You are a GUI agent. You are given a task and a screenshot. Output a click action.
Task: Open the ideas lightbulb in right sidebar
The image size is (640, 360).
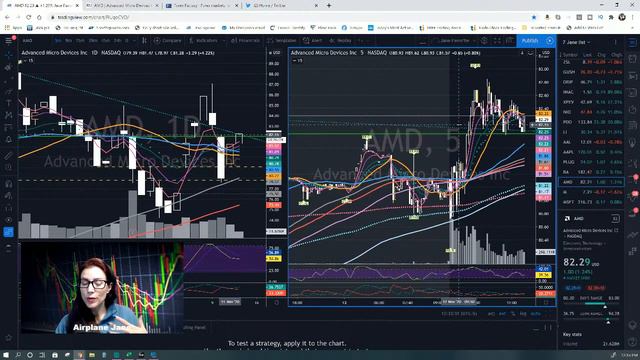coord(632,143)
